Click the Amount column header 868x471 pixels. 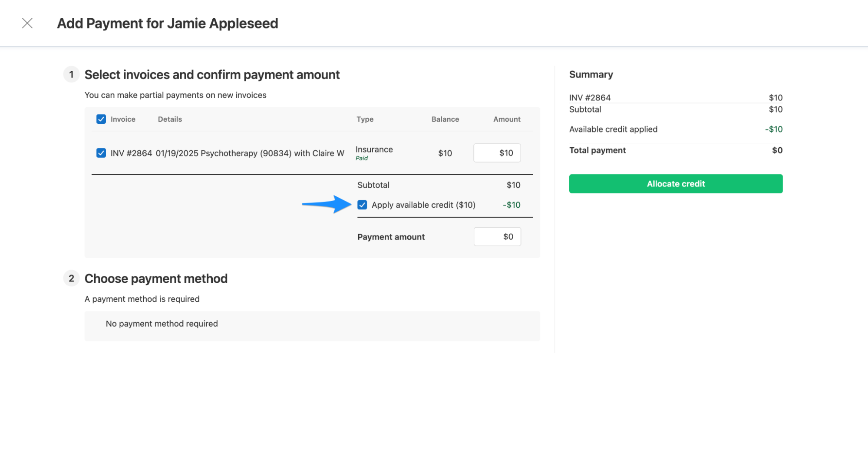(506, 119)
